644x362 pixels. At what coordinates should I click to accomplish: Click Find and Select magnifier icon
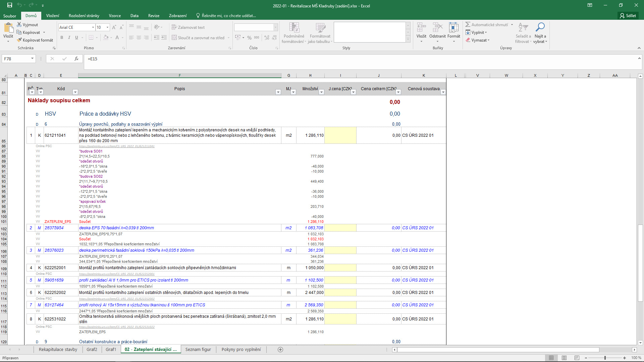[x=540, y=27]
